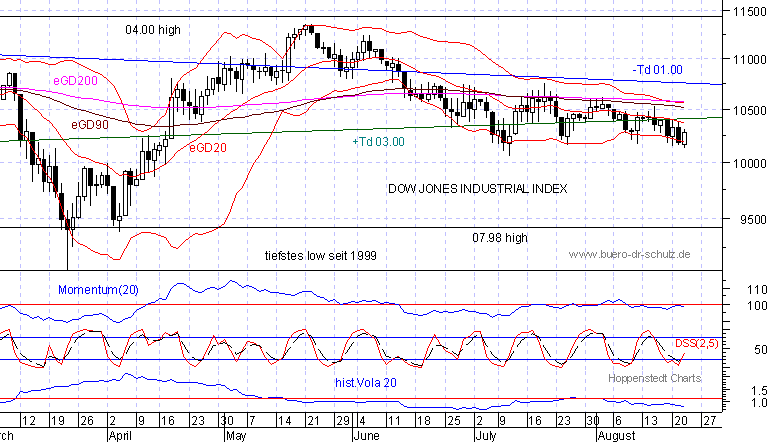Click the date tick 27 in August

coord(710,421)
